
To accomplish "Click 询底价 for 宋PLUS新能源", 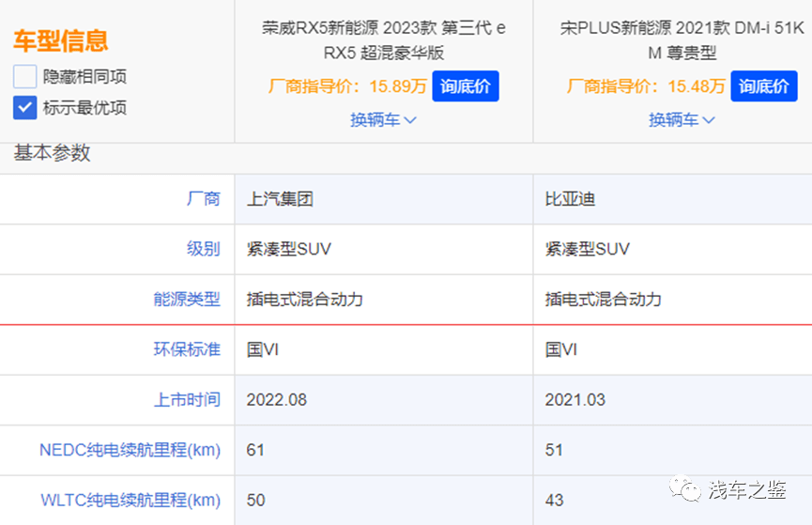I will coord(764,86).
